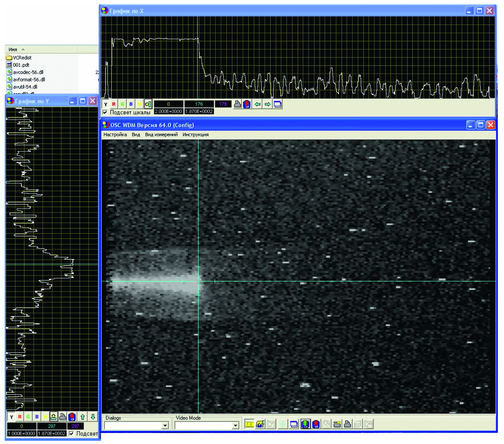This screenshot has height=444, width=504.
Task: Toggle the Y channel button in График по X
Action: pos(106,104)
